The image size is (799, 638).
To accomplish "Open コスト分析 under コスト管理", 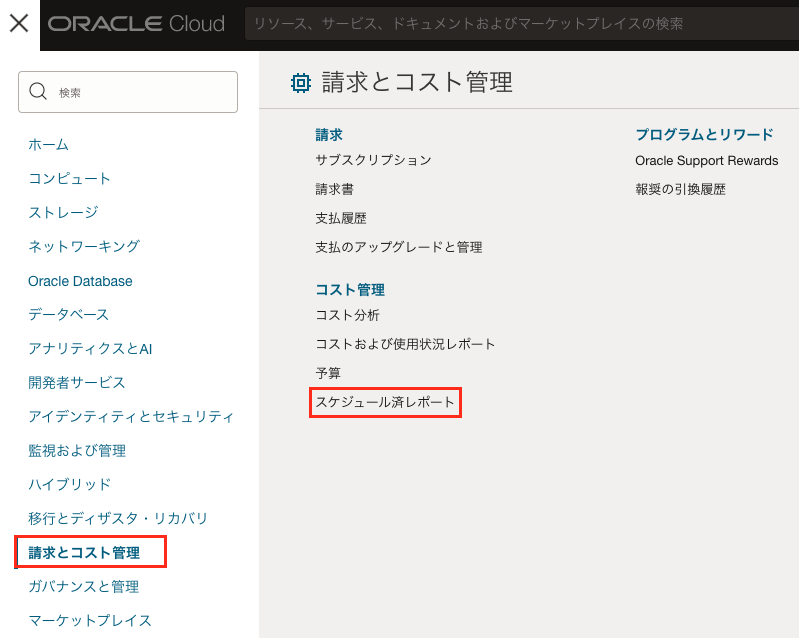I will coord(347,315).
